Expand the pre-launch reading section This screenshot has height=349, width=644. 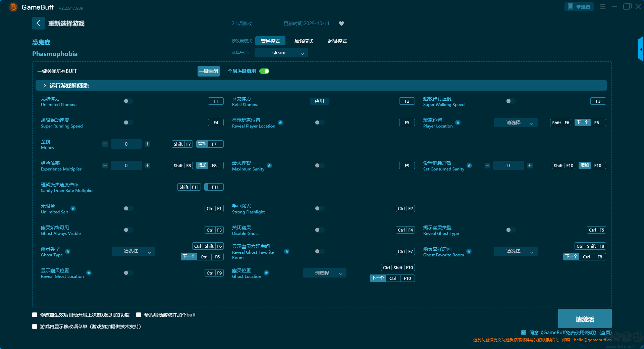45,86
